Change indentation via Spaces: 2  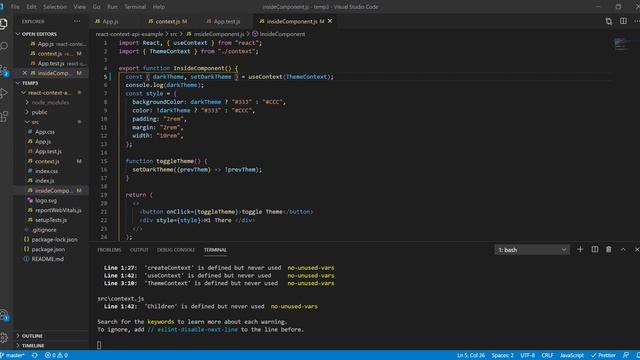pyautogui.click(x=502, y=355)
